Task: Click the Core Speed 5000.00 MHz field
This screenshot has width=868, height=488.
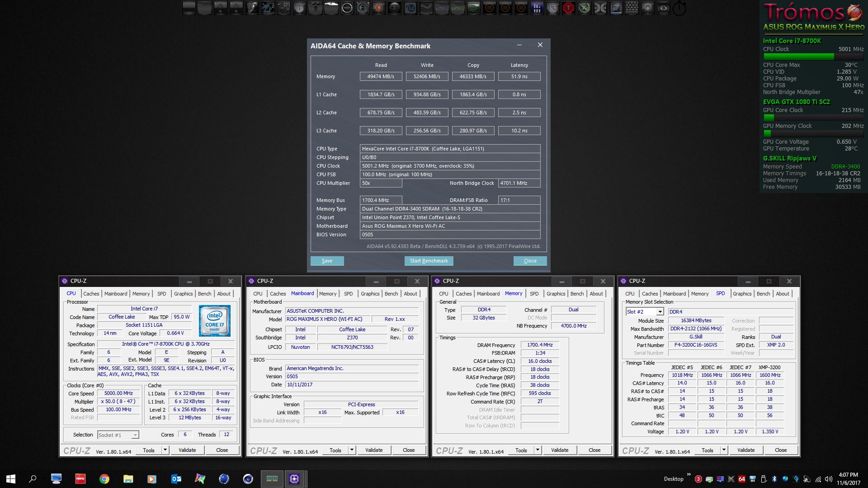Action: [118, 393]
